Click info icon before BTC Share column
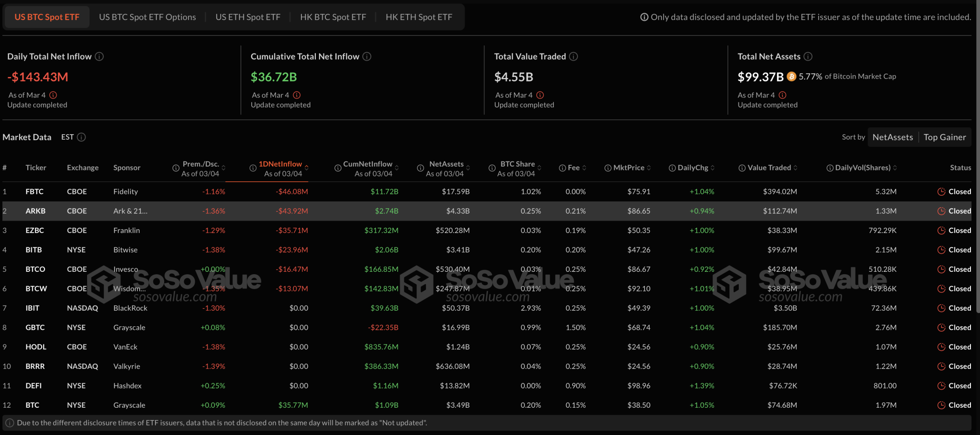 [492, 168]
